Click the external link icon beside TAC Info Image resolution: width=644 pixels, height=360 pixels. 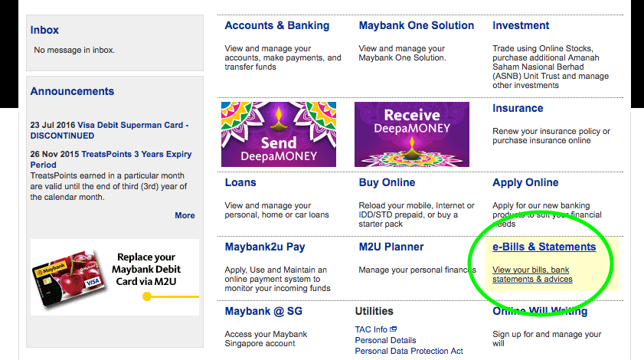393,329
